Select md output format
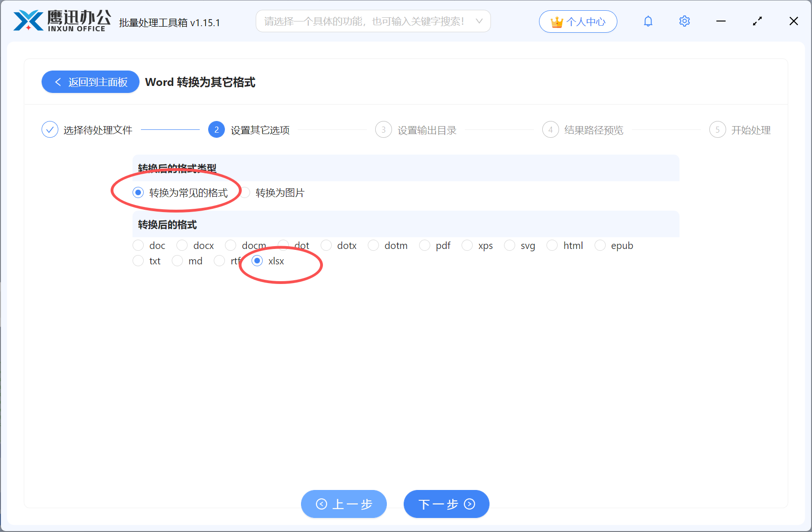This screenshot has height=532, width=812. [x=177, y=261]
